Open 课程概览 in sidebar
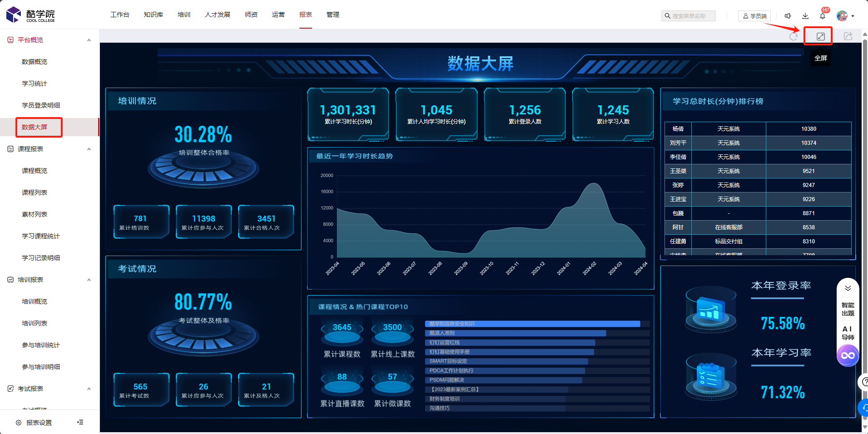Screen dimensions: 868x434 tap(35, 171)
